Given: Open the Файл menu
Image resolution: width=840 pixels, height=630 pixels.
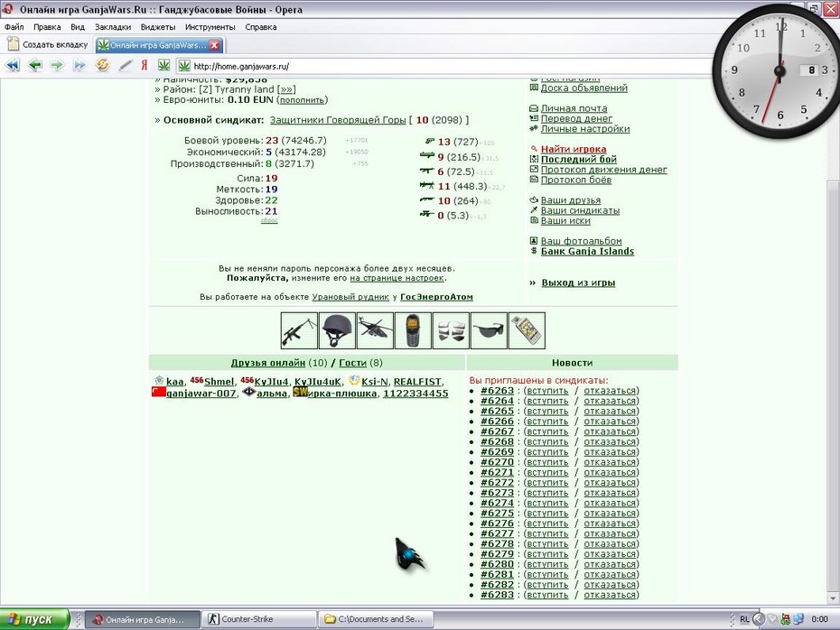Looking at the screenshot, I should tap(14, 27).
